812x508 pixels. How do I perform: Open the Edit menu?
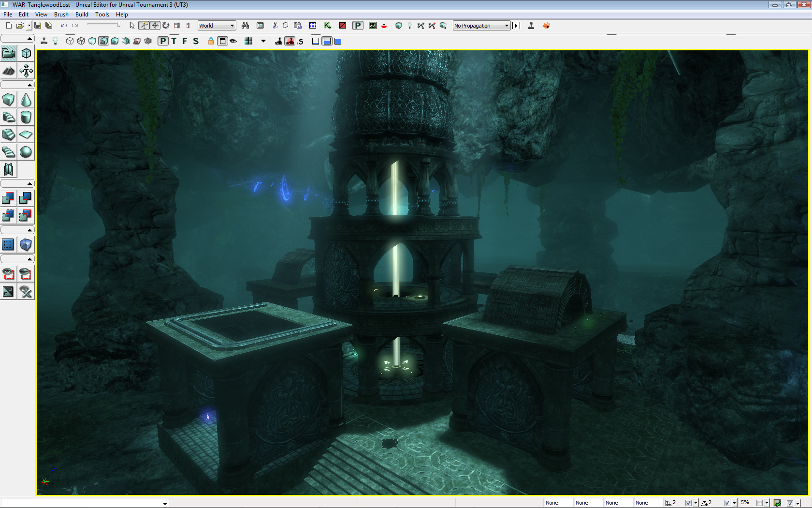24,15
